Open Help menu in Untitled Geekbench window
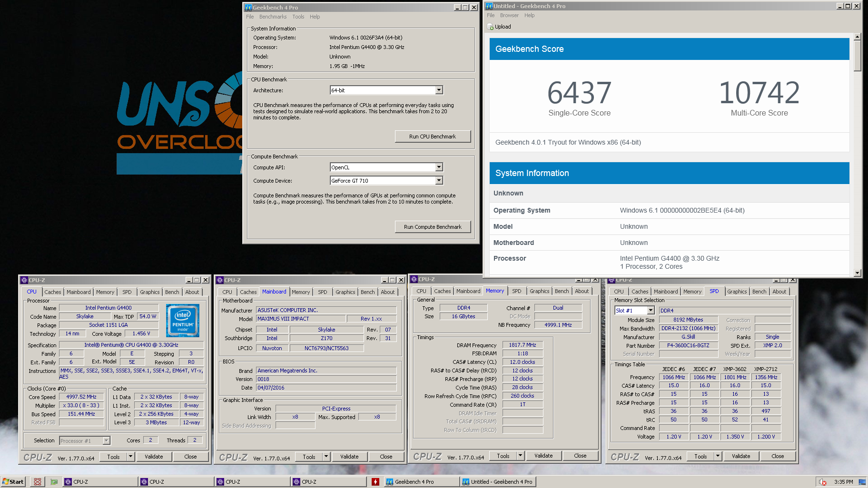This screenshot has width=868, height=488. click(529, 15)
